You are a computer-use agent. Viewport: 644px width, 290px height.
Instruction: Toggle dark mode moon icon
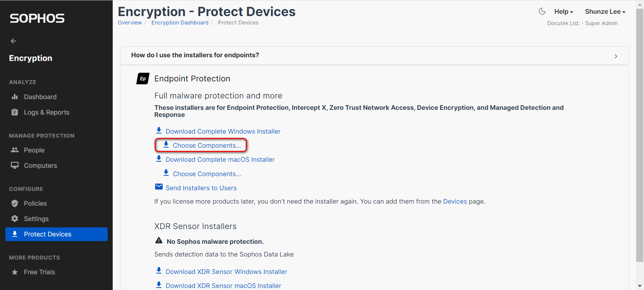click(542, 11)
